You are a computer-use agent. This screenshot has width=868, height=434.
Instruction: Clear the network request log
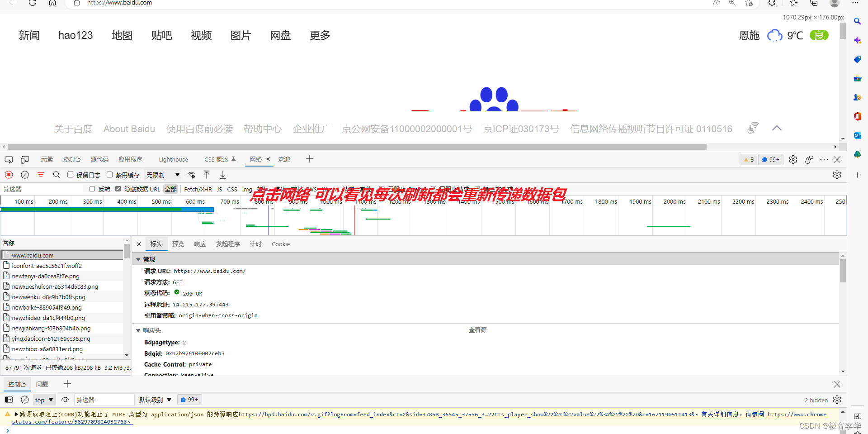pyautogui.click(x=25, y=175)
